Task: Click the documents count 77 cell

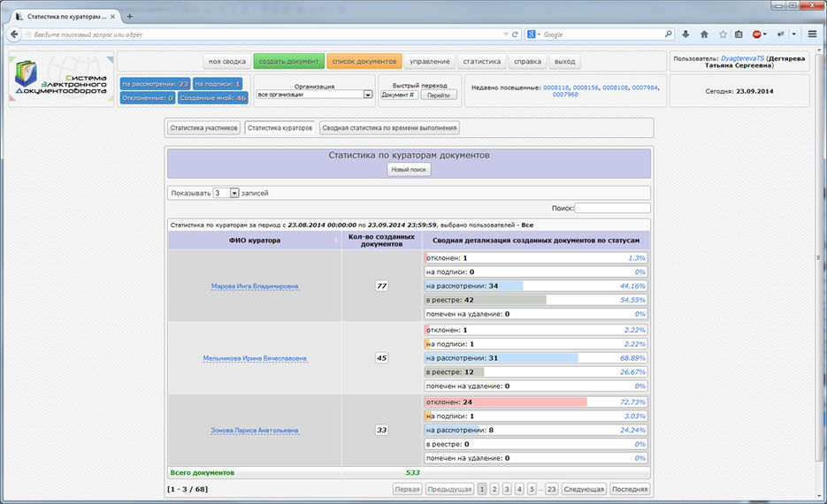Action: pyautogui.click(x=381, y=286)
